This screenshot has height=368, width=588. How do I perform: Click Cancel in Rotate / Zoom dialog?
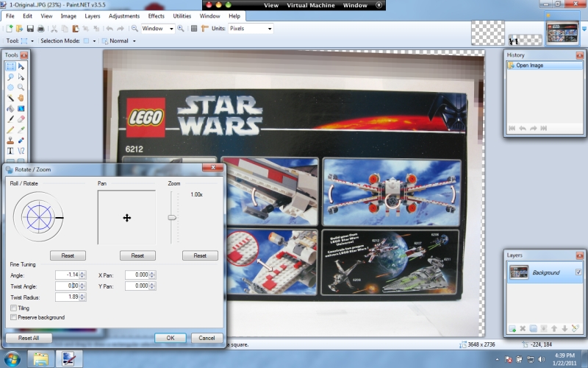click(x=207, y=338)
